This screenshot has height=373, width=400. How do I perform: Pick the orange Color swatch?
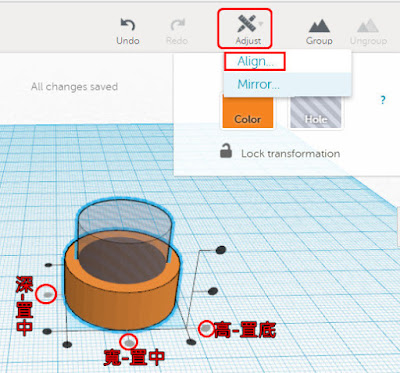(x=248, y=111)
